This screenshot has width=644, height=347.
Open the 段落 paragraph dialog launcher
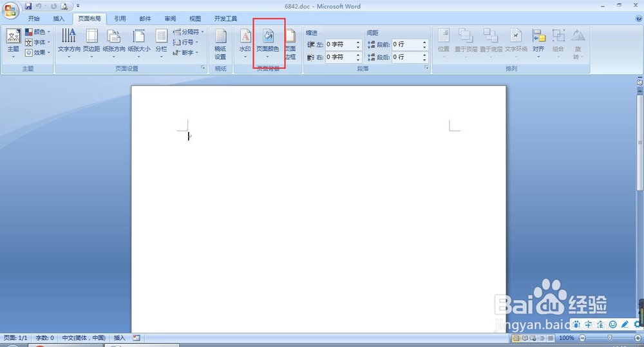[x=426, y=68]
